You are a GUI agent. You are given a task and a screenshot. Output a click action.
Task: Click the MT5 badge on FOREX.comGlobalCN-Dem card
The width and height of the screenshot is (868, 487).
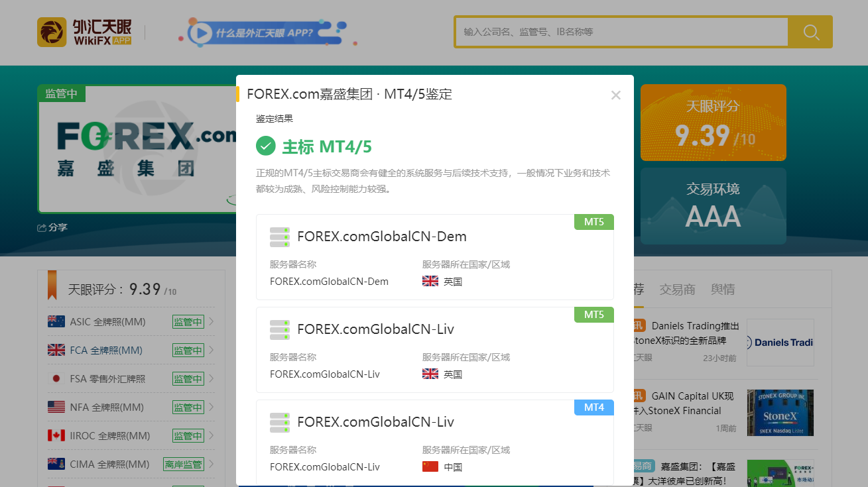[x=594, y=222]
